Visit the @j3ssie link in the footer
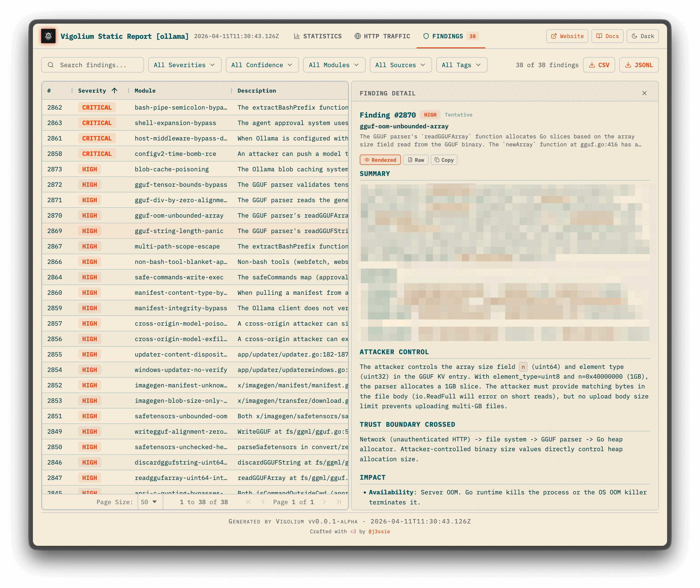 379,531
